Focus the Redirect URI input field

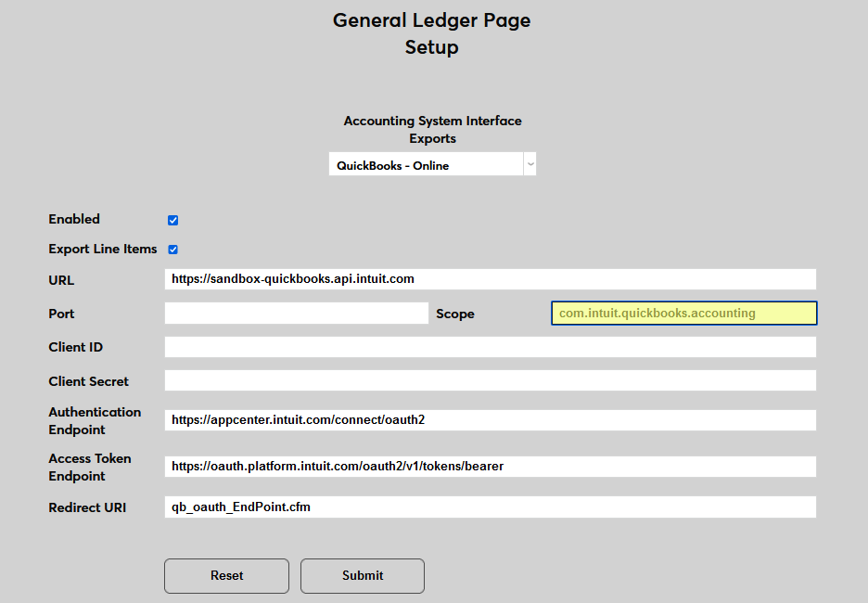(490, 507)
